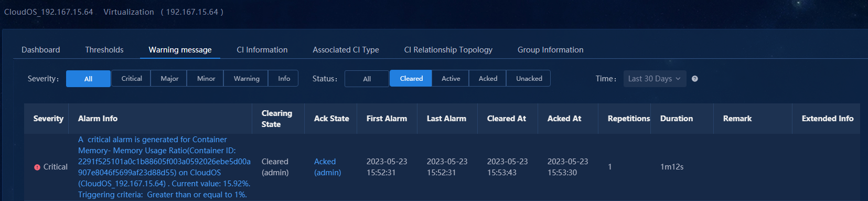Open the Container Memory alarm info link
Screen dimensions: 868x201
tap(164, 167)
